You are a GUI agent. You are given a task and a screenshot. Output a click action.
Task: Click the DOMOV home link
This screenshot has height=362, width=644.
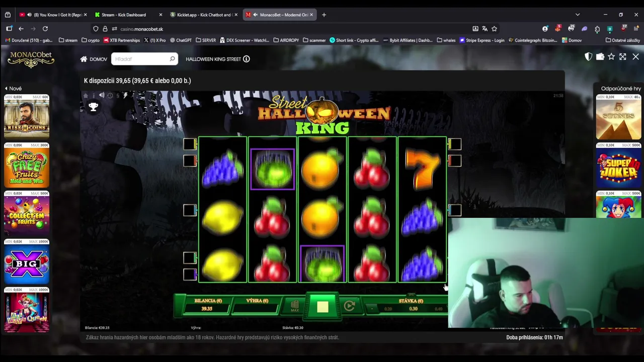point(94,59)
